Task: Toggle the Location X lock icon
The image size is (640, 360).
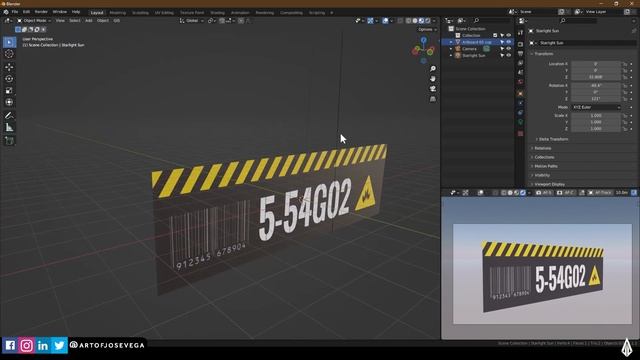Action: click(x=624, y=64)
